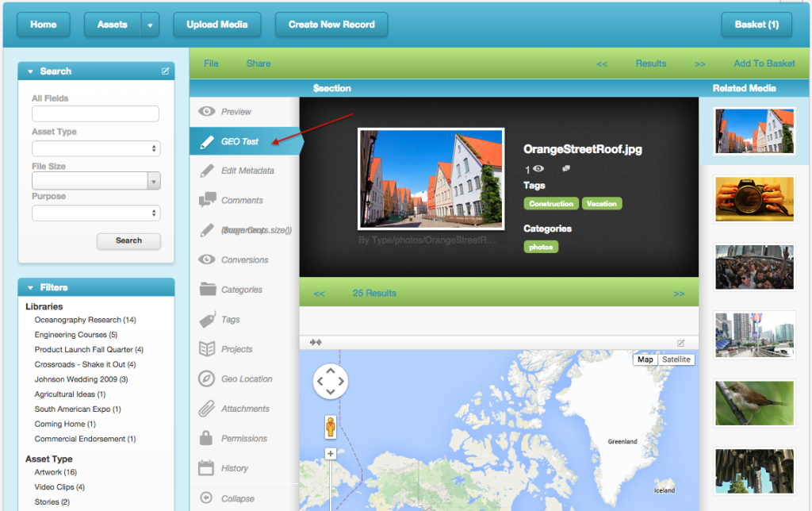
Task: Filter by Product Launch Fall Quarter (4)
Action: 89,349
